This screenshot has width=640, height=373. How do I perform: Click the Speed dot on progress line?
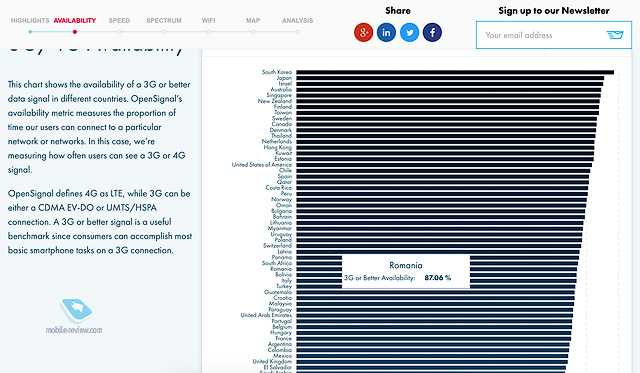click(x=119, y=31)
